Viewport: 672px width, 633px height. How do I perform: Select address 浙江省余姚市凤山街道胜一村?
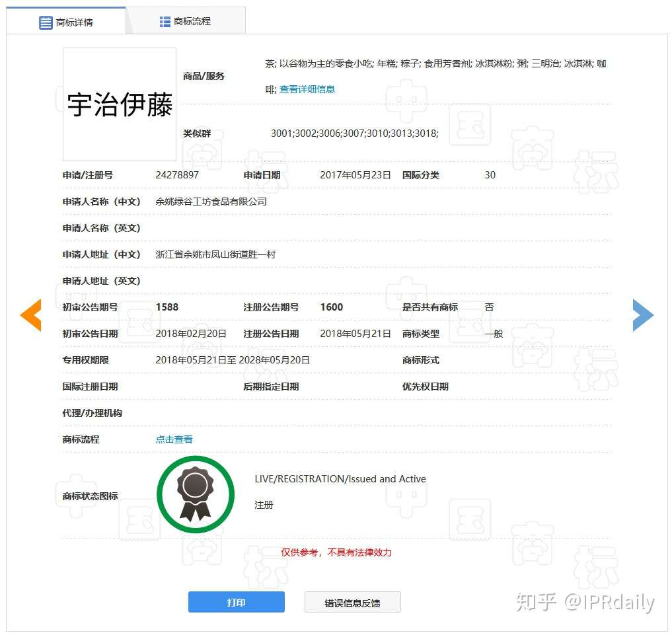point(215,254)
